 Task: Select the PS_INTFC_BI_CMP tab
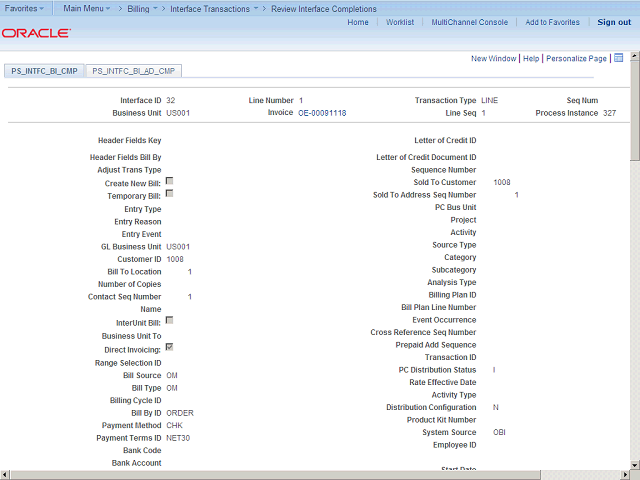tap(44, 71)
